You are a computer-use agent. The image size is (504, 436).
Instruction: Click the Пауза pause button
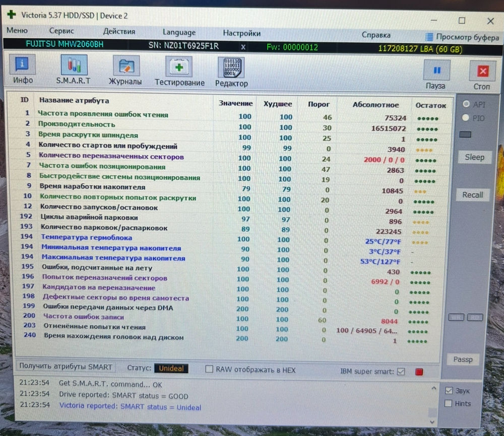coord(436,75)
